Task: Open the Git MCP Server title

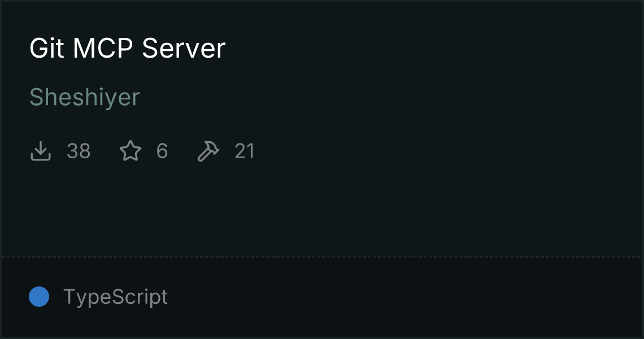Action: coord(127,48)
